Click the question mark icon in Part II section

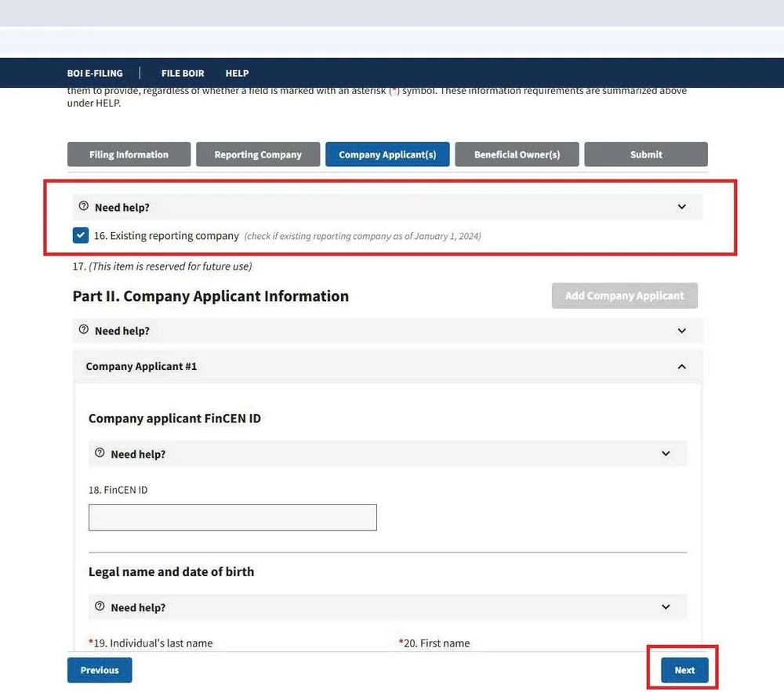pos(84,330)
